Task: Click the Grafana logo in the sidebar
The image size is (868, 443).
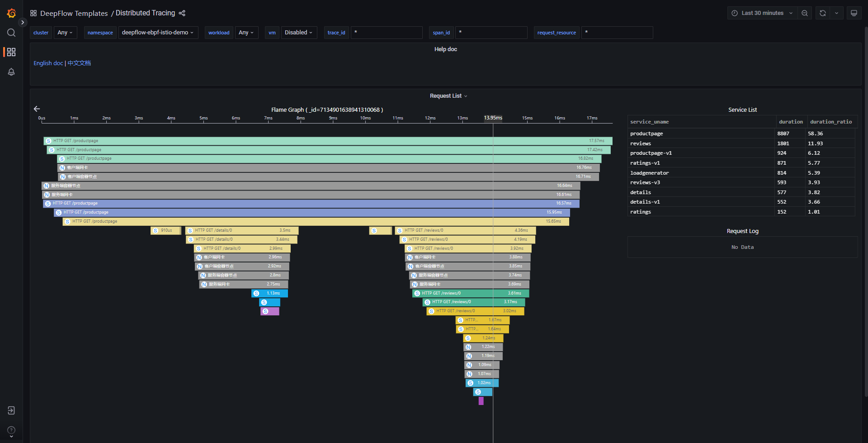Action: pos(11,13)
